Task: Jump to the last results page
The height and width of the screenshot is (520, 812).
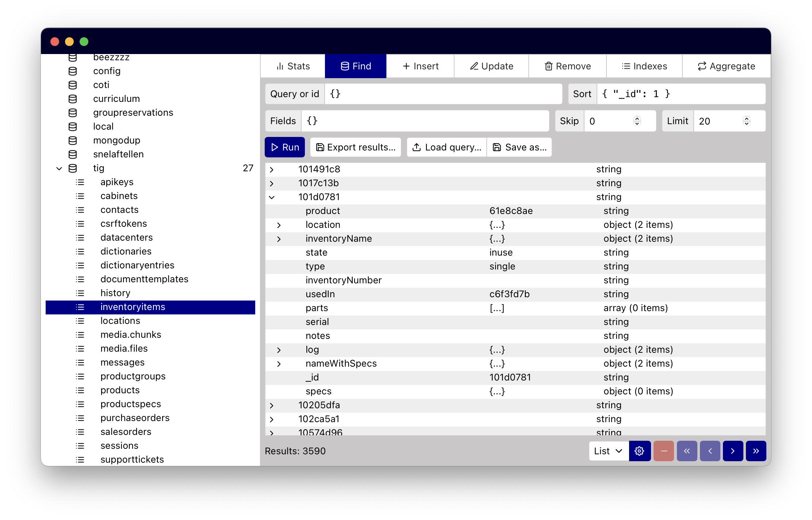Action: 756,451
